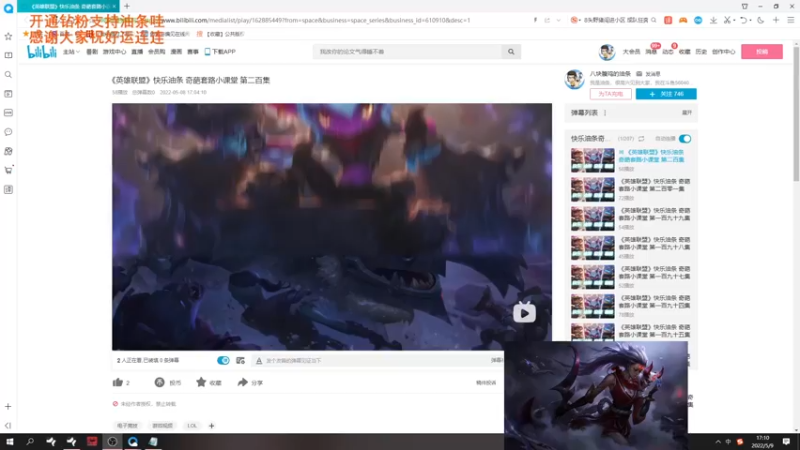Click the LOL tag
The image size is (800, 450).
click(x=192, y=426)
